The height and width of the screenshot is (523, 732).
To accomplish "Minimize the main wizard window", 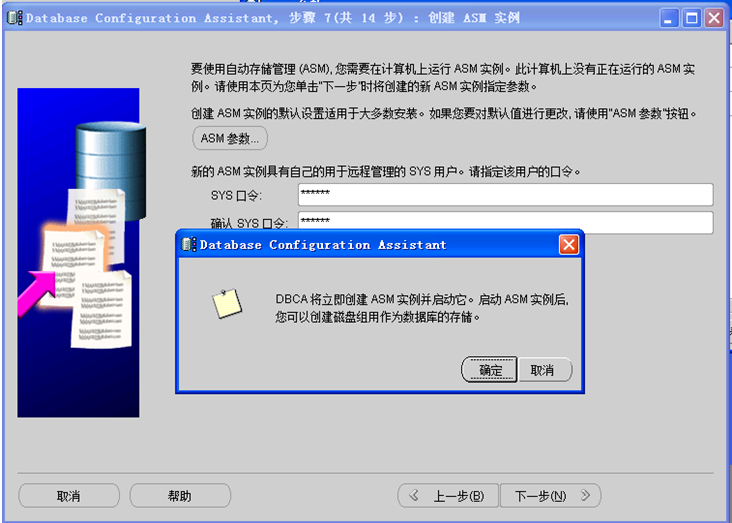I will 669,19.
